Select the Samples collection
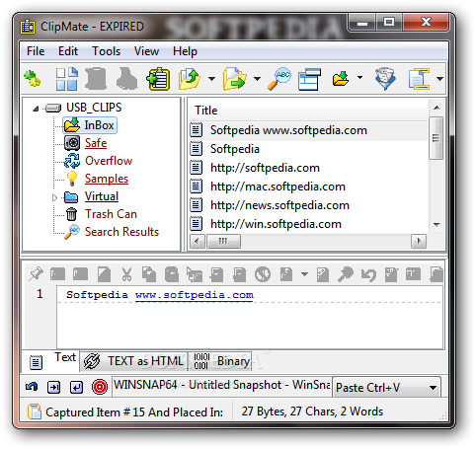 point(107,179)
